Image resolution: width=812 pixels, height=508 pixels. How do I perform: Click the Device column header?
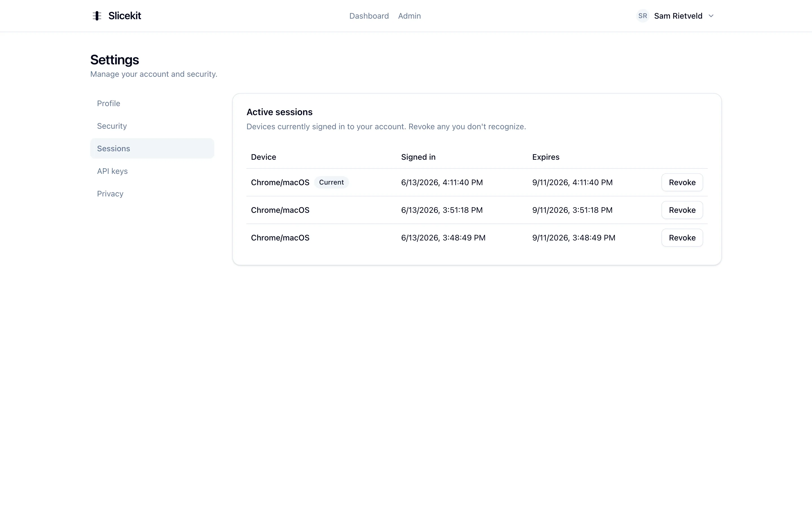263,157
